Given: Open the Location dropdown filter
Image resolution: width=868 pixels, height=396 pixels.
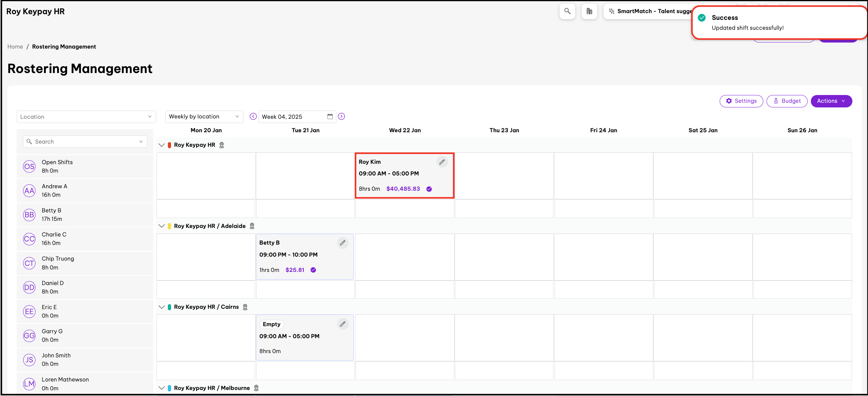Looking at the screenshot, I should click(86, 117).
